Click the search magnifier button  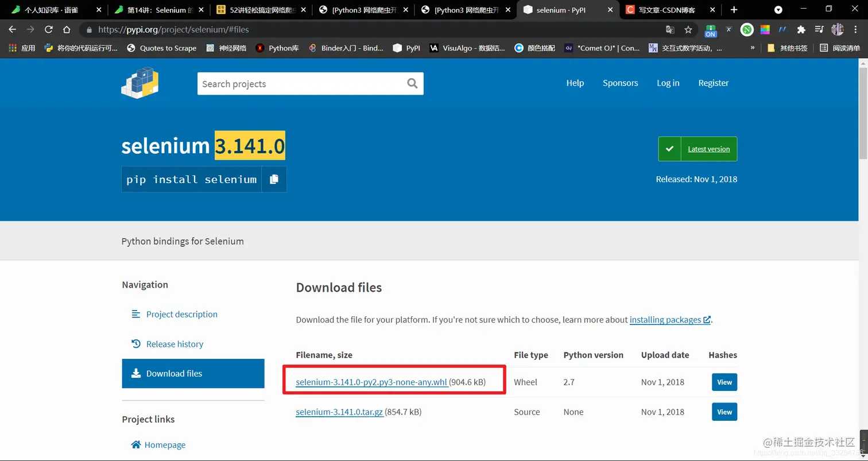point(412,84)
